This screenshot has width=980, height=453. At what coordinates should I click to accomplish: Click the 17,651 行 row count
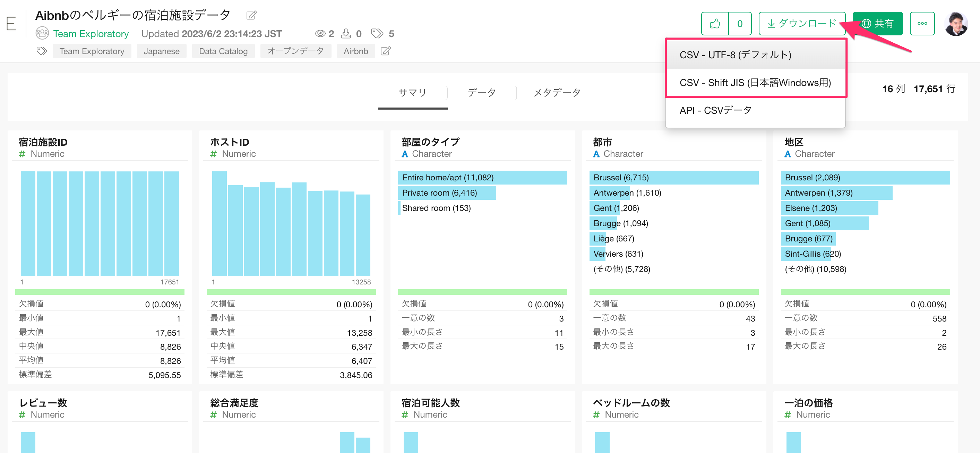tap(934, 89)
